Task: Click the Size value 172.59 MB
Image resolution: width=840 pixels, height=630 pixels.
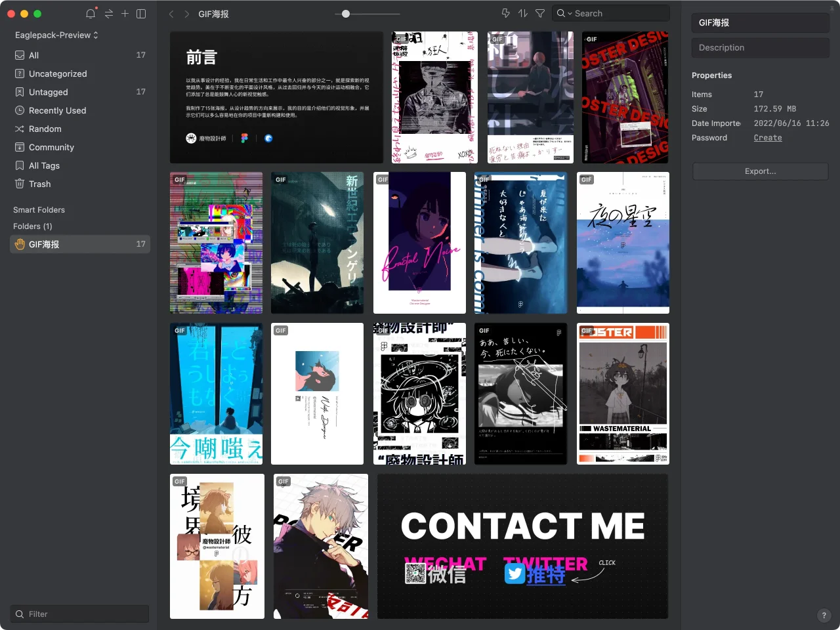Action: (775, 109)
